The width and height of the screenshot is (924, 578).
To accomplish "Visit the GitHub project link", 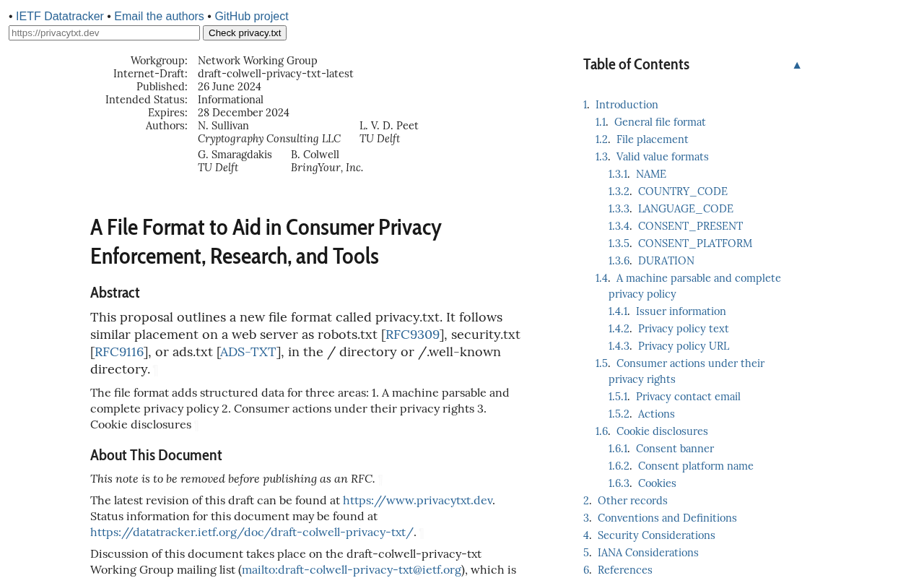I will click(x=251, y=16).
